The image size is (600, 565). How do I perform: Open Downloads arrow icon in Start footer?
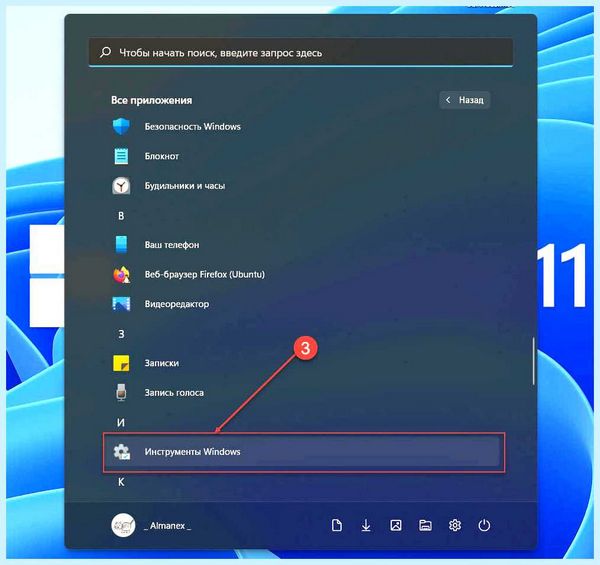tap(366, 525)
